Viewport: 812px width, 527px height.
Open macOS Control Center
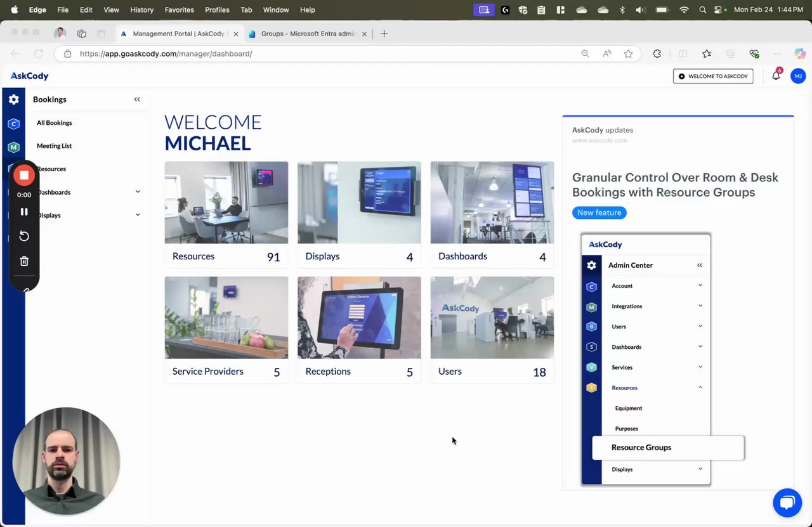(x=719, y=10)
